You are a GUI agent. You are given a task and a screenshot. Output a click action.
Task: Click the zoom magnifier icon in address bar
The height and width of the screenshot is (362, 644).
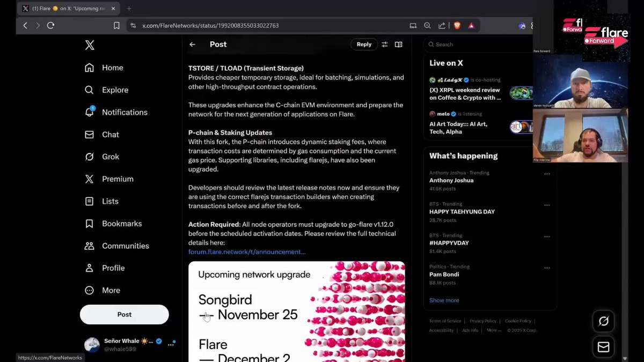tap(427, 25)
